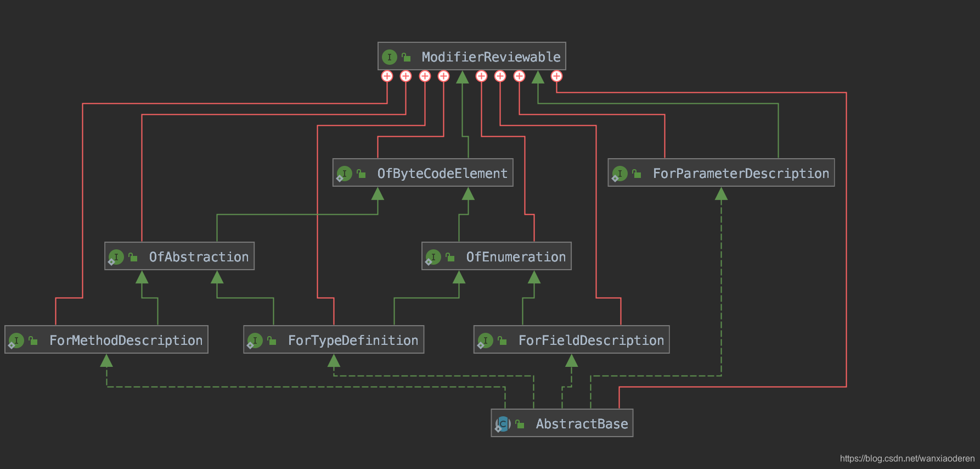Screen dimensions: 980x469
Task: Select the OfAbstraction node label
Action: [199, 257]
